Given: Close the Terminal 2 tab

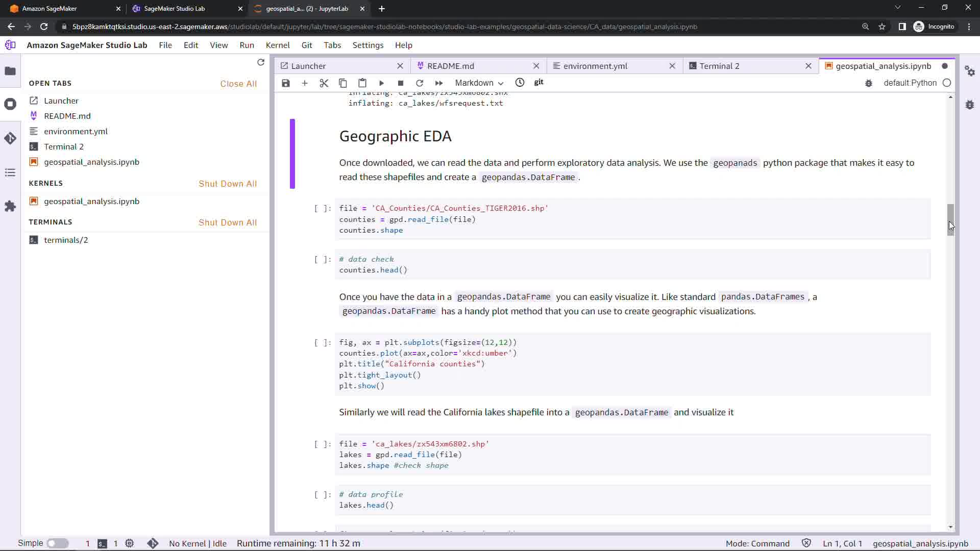Looking at the screenshot, I should tap(808, 66).
